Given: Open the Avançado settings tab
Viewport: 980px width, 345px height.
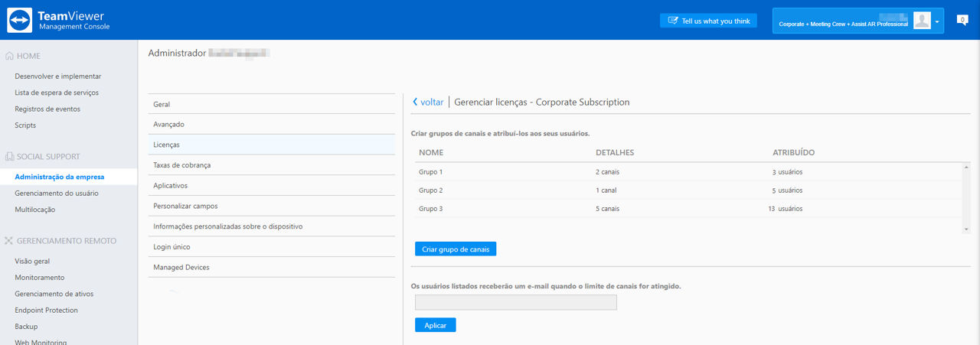Looking at the screenshot, I should point(271,124).
